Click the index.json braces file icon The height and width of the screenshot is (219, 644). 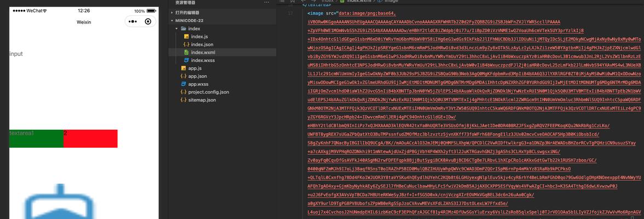point(186,44)
